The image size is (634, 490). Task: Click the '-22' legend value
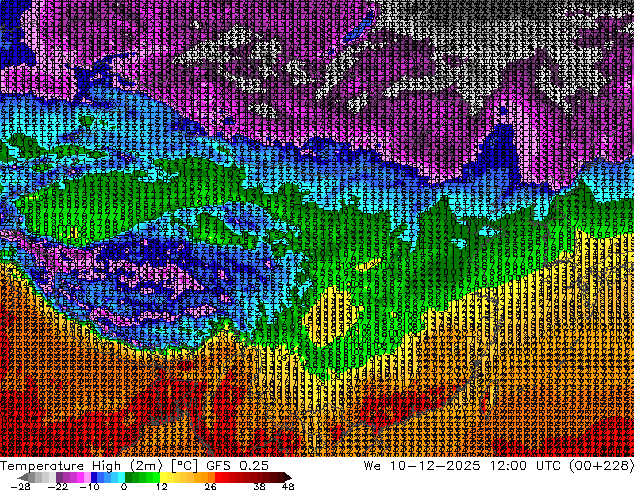click(x=57, y=486)
